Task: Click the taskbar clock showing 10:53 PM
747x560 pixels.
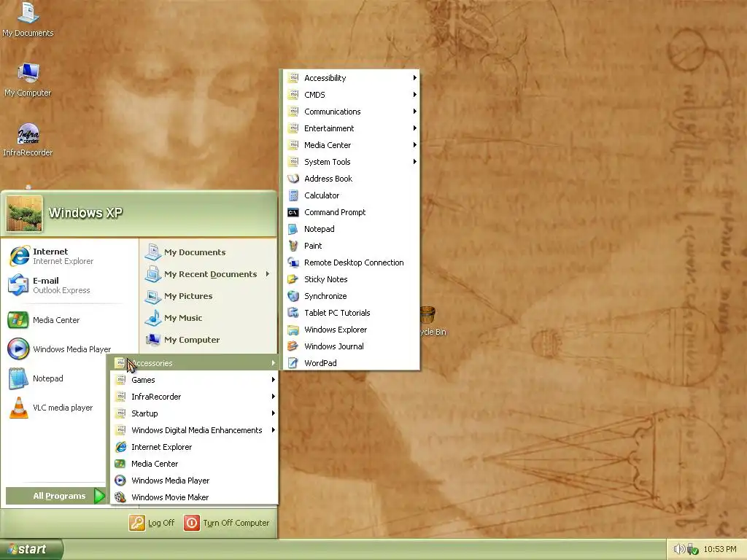Action: tap(720, 550)
